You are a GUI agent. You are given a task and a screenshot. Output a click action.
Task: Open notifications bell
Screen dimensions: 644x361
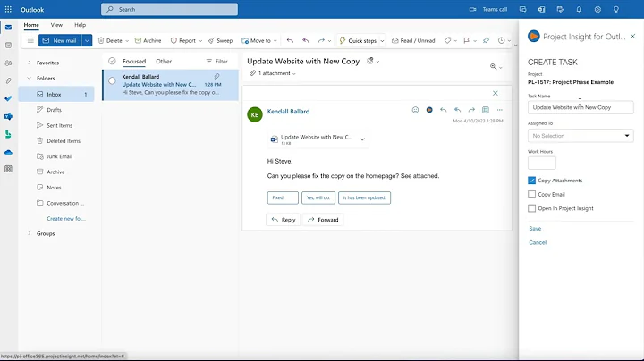(x=579, y=9)
